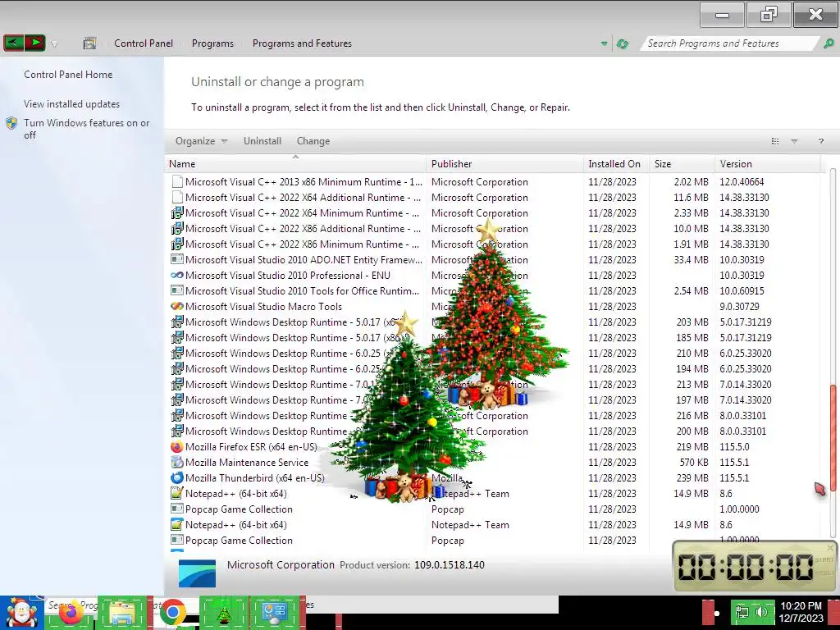840x630 pixels.
Task: Click the Christmas tree taskbar icon
Action: (x=223, y=614)
